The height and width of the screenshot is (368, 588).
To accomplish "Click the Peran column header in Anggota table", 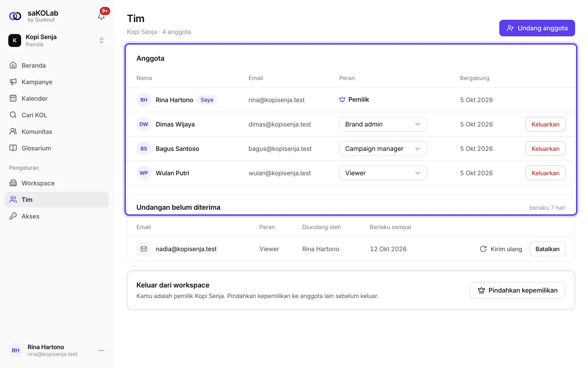I will [347, 78].
